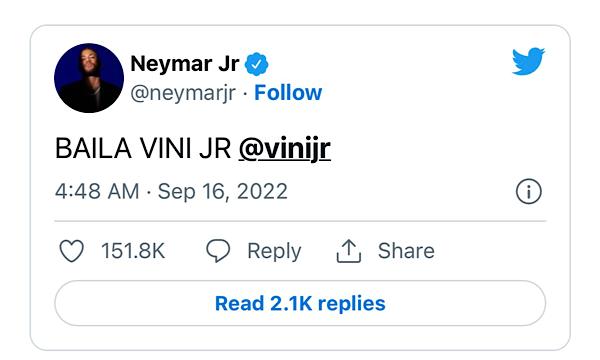
Task: Click the Share text label
Action: pos(406,251)
